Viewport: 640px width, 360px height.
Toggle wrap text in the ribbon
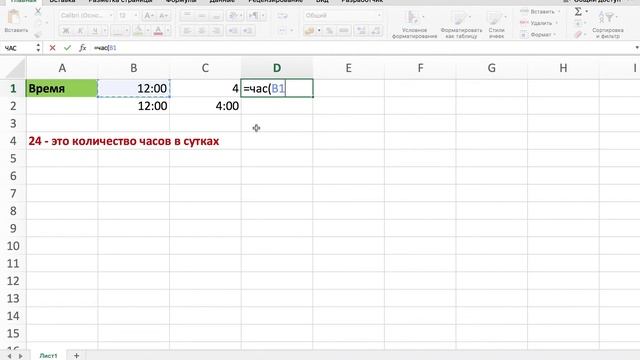[282, 16]
